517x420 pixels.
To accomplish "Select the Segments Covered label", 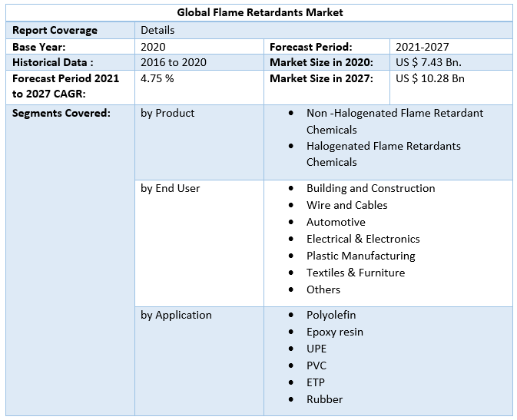I will [x=61, y=113].
